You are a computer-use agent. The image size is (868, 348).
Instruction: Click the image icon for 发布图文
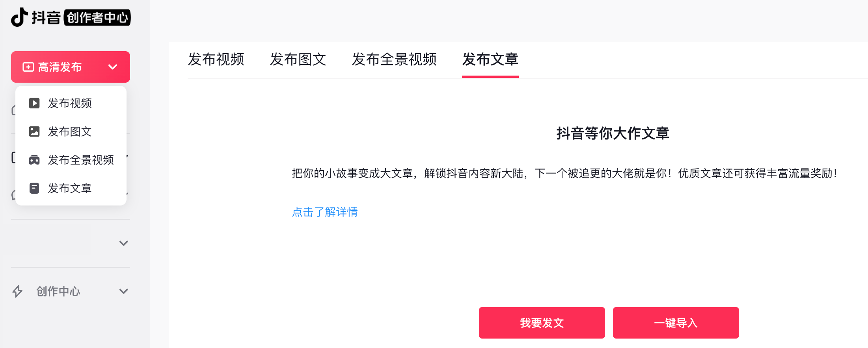click(34, 131)
